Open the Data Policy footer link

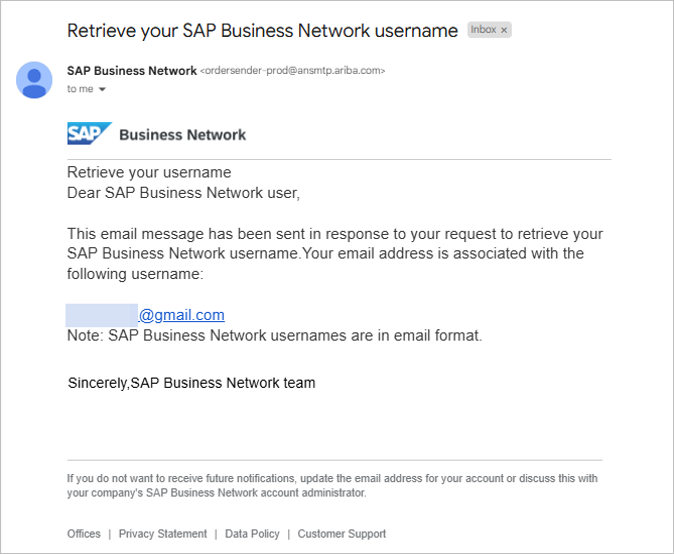click(252, 534)
